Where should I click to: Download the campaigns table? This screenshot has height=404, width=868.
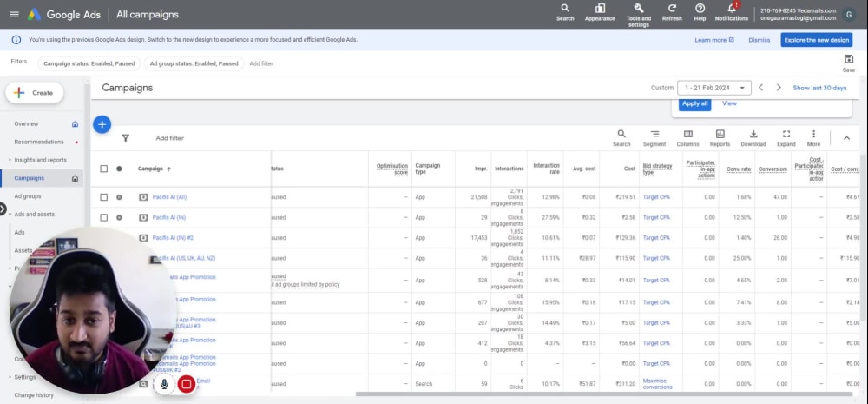[753, 138]
